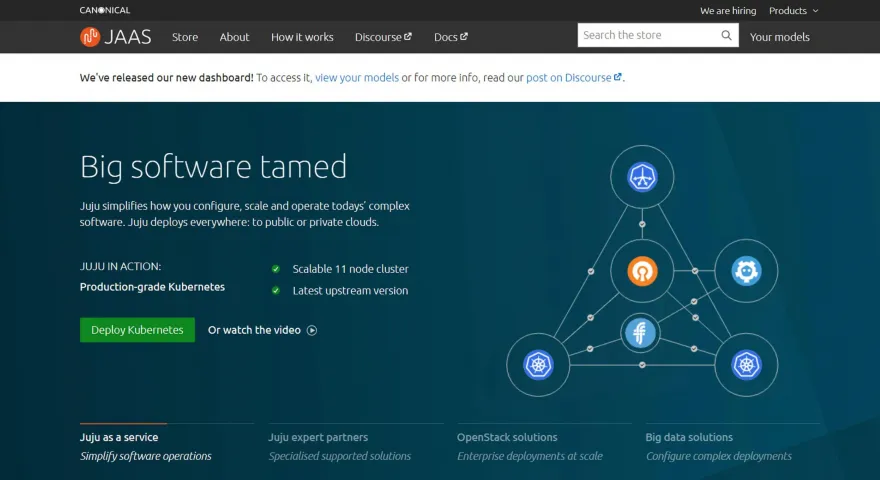Viewport: 880px width, 480px height.
Task: Go to How it works
Action: (302, 37)
